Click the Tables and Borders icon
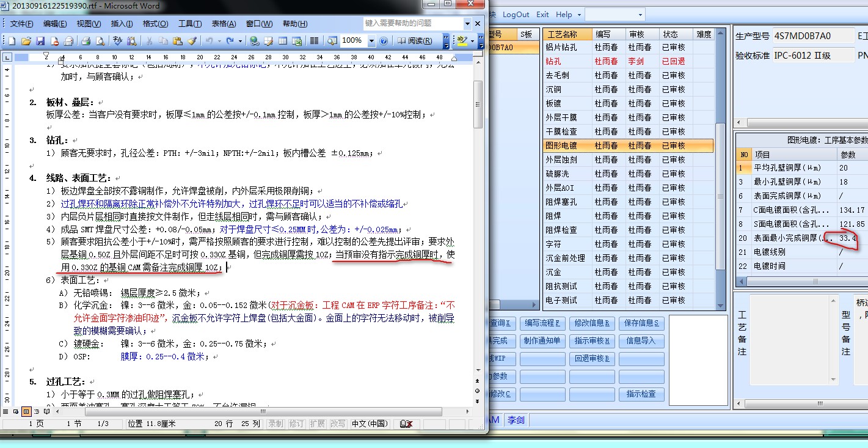The image size is (868, 448). click(x=268, y=41)
